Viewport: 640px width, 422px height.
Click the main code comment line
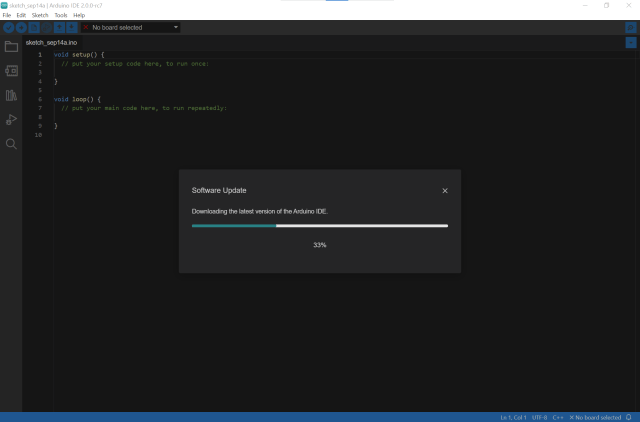point(144,108)
